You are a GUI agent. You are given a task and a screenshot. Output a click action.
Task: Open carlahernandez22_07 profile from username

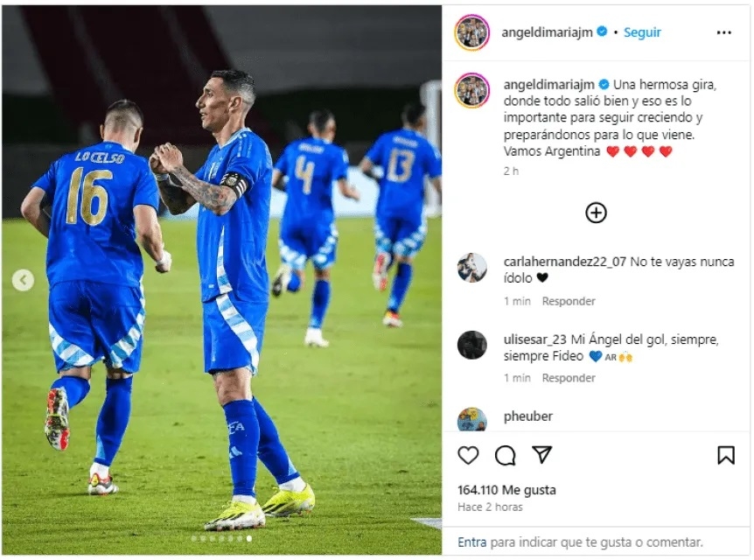click(x=564, y=262)
